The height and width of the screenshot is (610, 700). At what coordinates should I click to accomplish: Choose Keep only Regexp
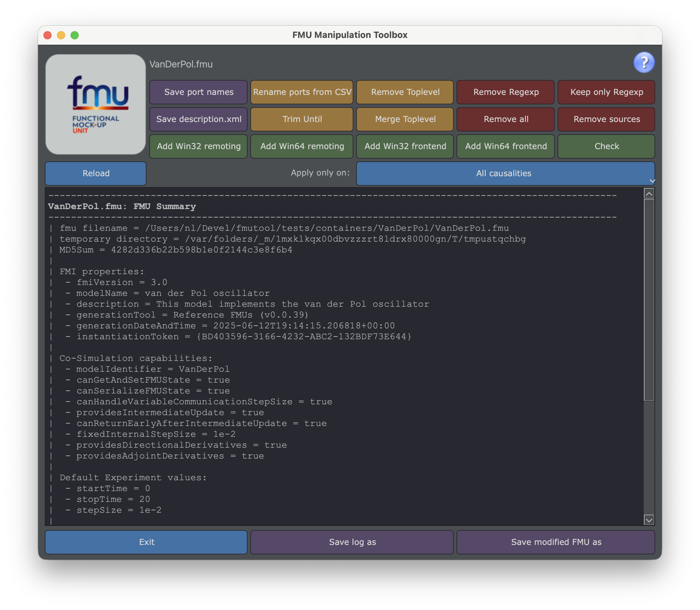coord(606,92)
